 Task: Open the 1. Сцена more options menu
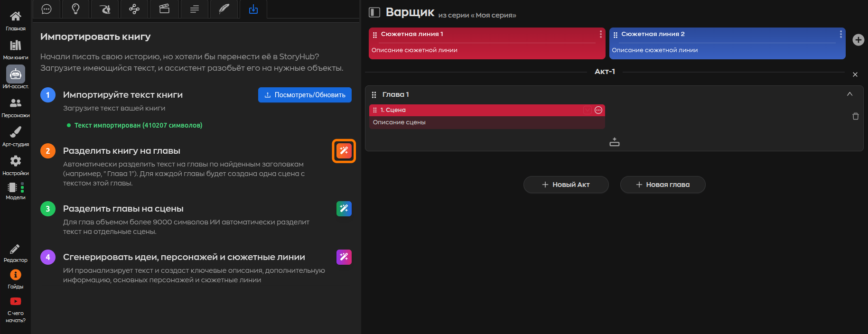pyautogui.click(x=598, y=110)
